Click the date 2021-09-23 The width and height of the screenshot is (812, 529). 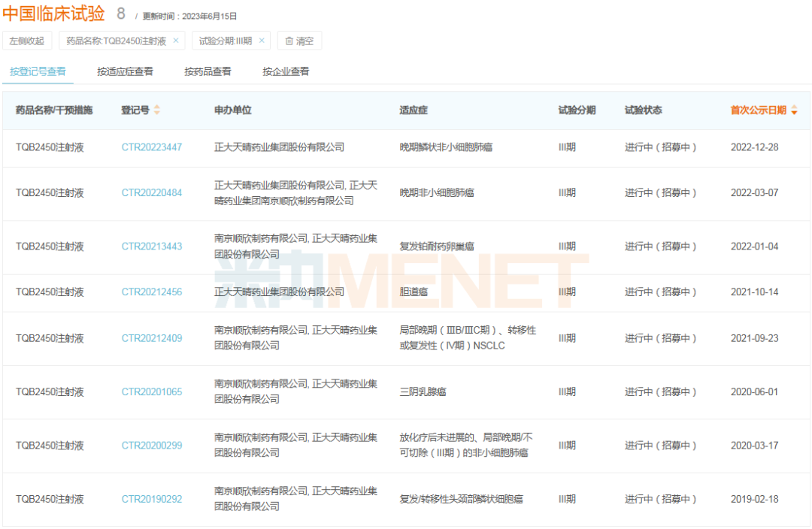(755, 338)
